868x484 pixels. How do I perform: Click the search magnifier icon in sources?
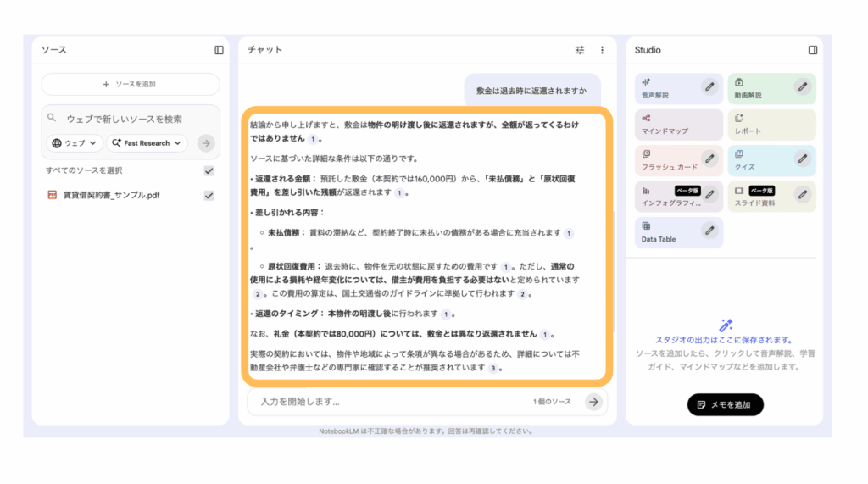coord(52,118)
